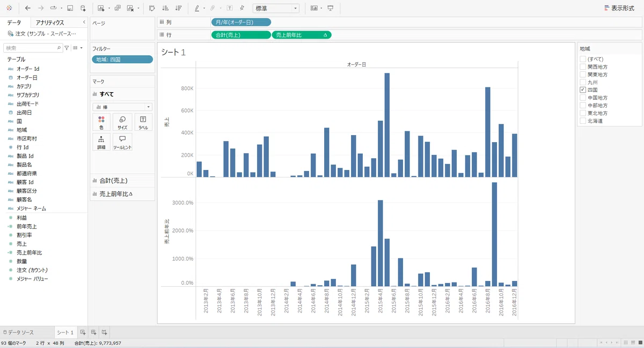Image resolution: width=644 pixels, height=348 pixels.
Task: Click the field search (検索) box
Action: coord(33,48)
